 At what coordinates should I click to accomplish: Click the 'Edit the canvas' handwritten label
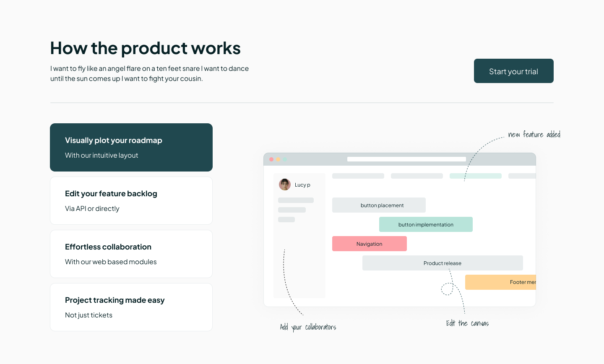467,323
